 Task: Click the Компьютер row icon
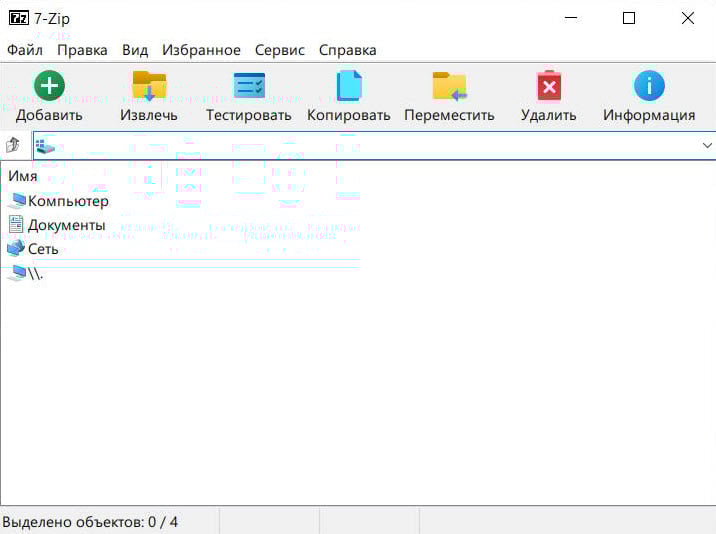coord(17,201)
